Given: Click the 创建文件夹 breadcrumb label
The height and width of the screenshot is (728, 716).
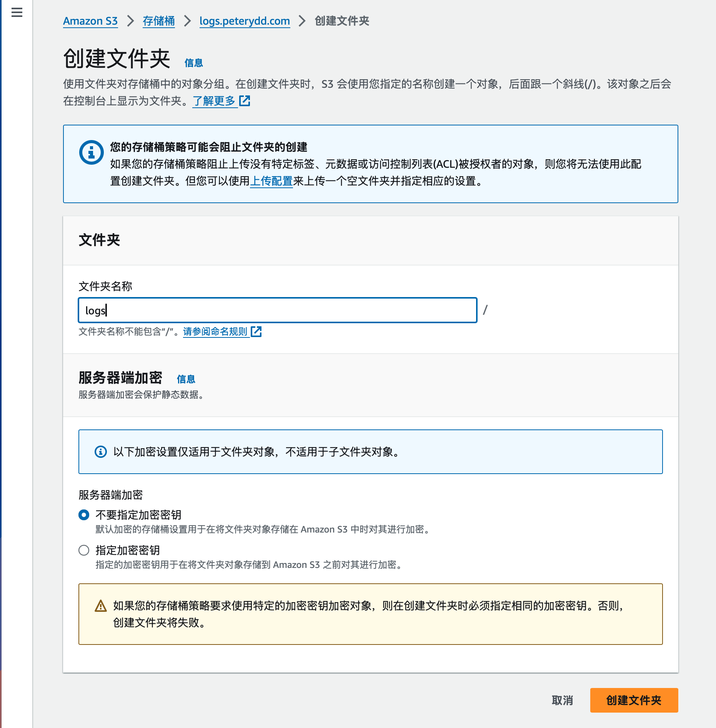Looking at the screenshot, I should (x=341, y=21).
